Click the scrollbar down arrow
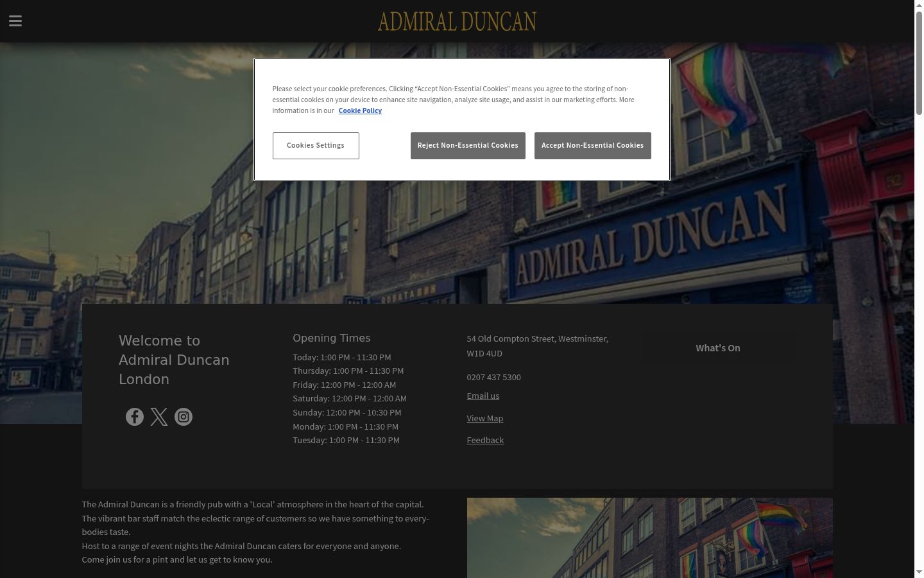The image size is (924, 578). pos(919,572)
